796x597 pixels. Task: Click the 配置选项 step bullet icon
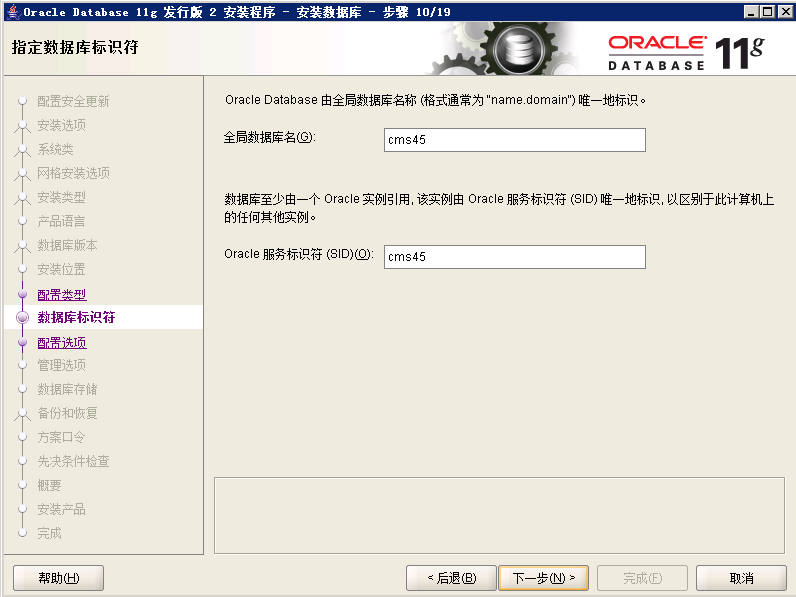click(22, 342)
